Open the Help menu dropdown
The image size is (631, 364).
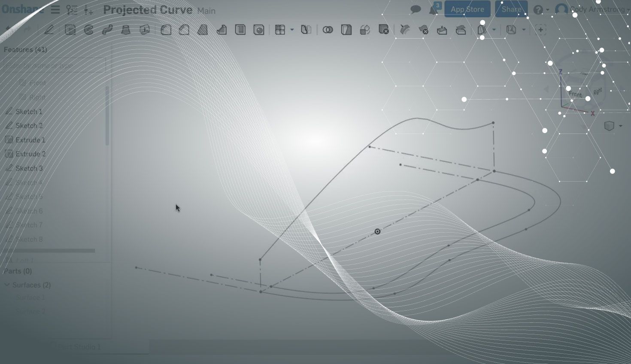[541, 9]
